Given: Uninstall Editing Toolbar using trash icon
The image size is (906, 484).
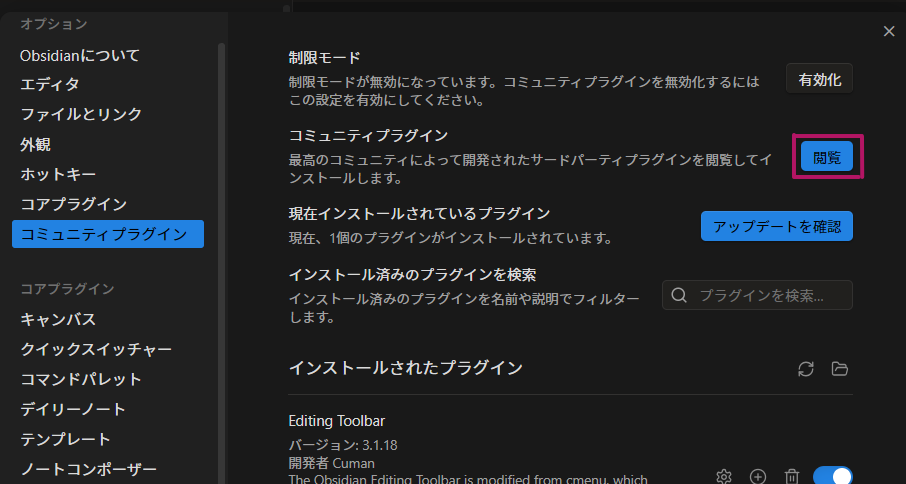Looking at the screenshot, I should pyautogui.click(x=791, y=476).
